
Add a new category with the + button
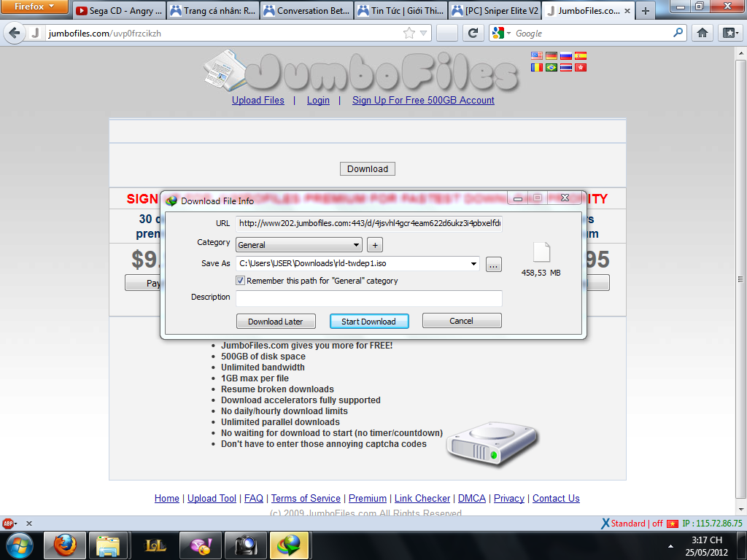[x=375, y=245]
